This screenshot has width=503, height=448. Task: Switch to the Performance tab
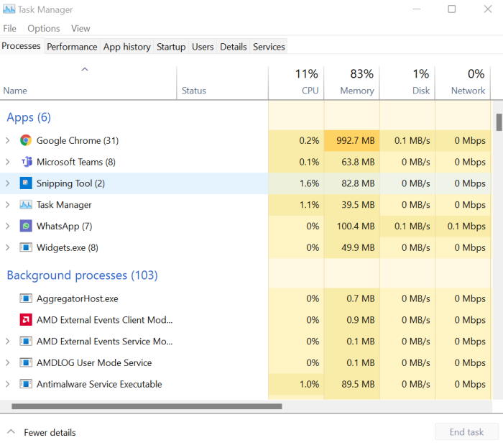coord(72,47)
